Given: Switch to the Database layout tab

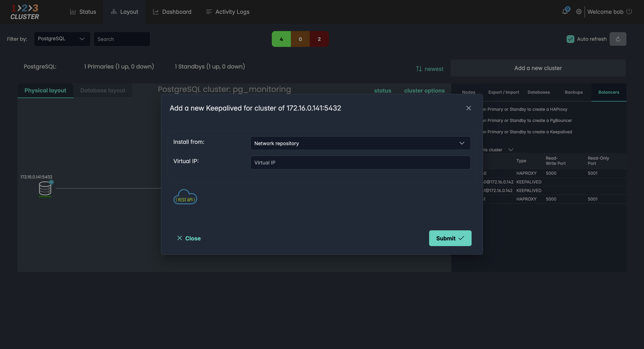Looking at the screenshot, I should tap(103, 90).
